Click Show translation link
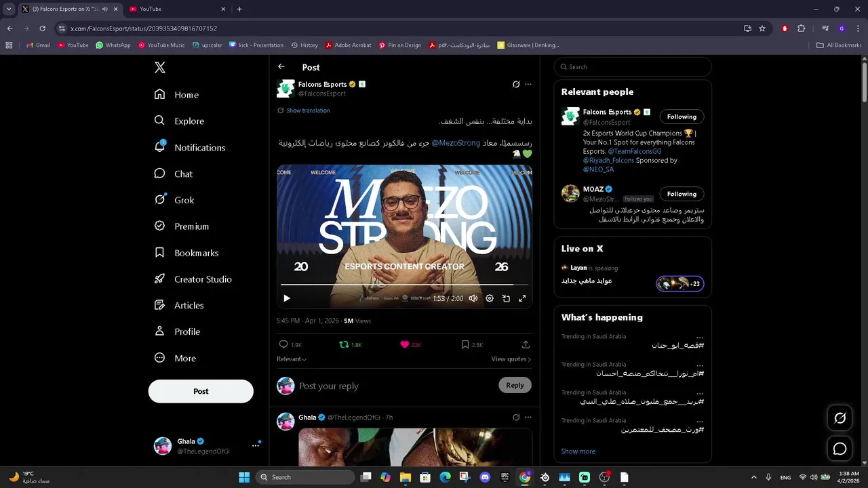This screenshot has width=868, height=488. point(308,110)
